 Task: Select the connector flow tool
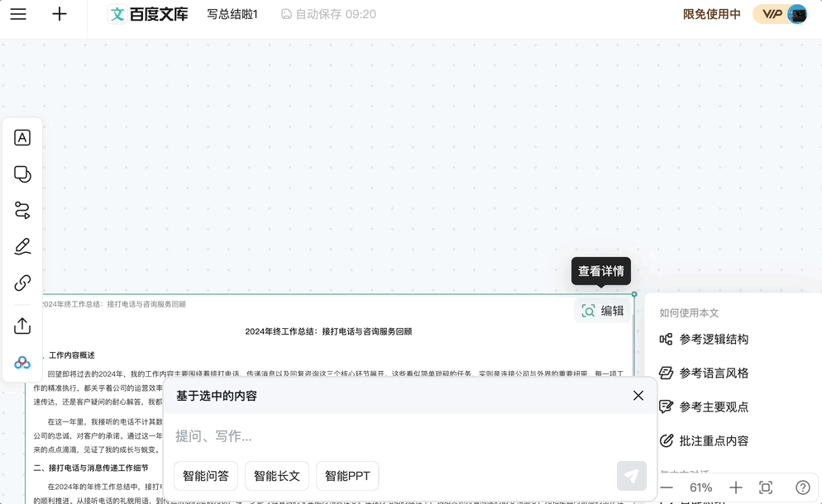(22, 210)
